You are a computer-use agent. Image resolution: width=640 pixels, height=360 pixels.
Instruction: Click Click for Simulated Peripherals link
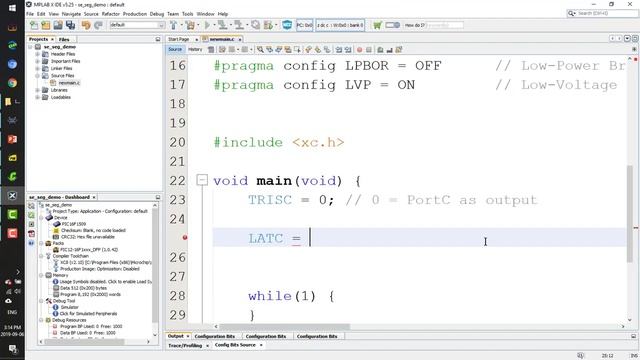click(x=89, y=313)
